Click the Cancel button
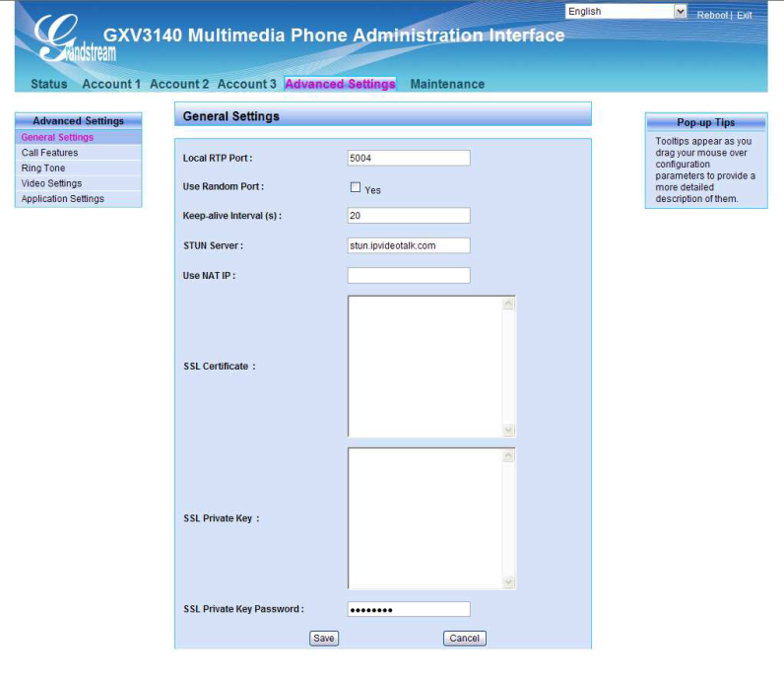784x676 pixels. (x=464, y=639)
